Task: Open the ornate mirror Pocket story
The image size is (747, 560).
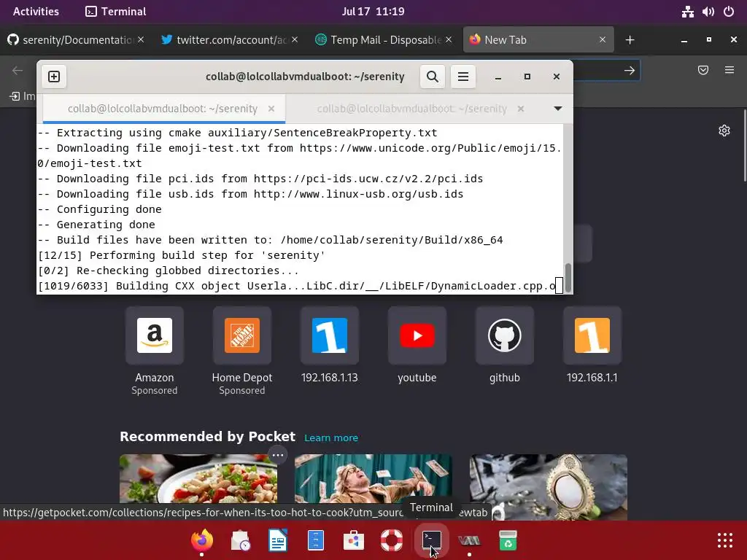Action: tap(549, 486)
